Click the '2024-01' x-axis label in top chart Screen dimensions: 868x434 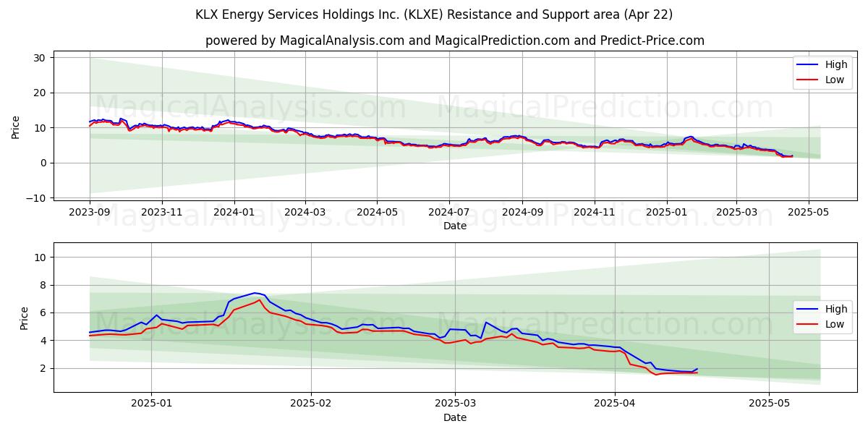point(234,213)
